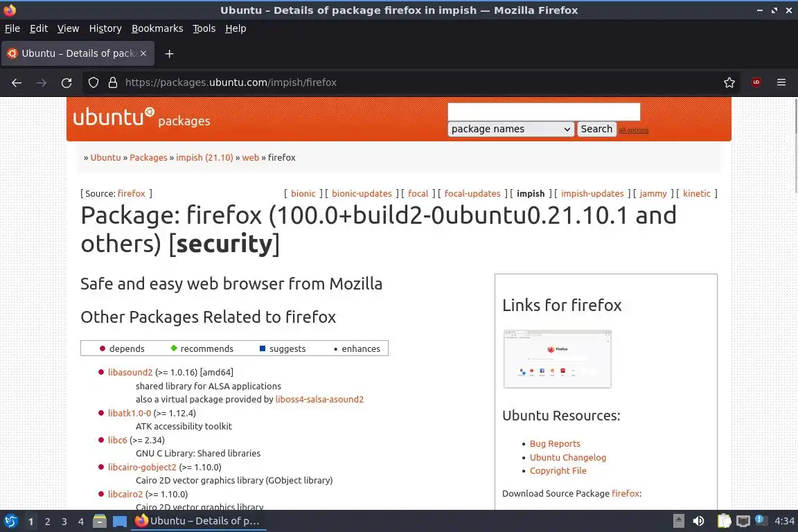
Task: Switch to the bionic release
Action: point(303,193)
